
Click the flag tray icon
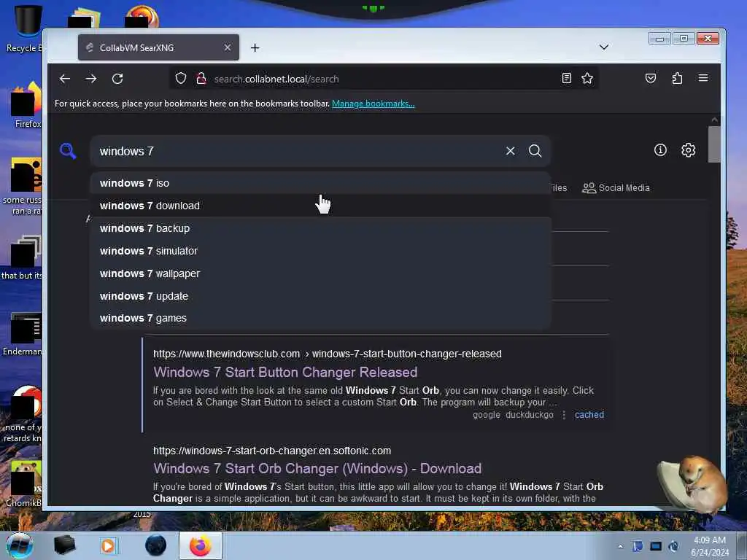pos(638,546)
